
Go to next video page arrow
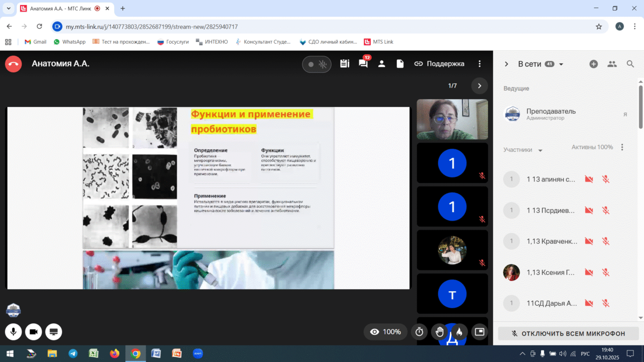479,86
